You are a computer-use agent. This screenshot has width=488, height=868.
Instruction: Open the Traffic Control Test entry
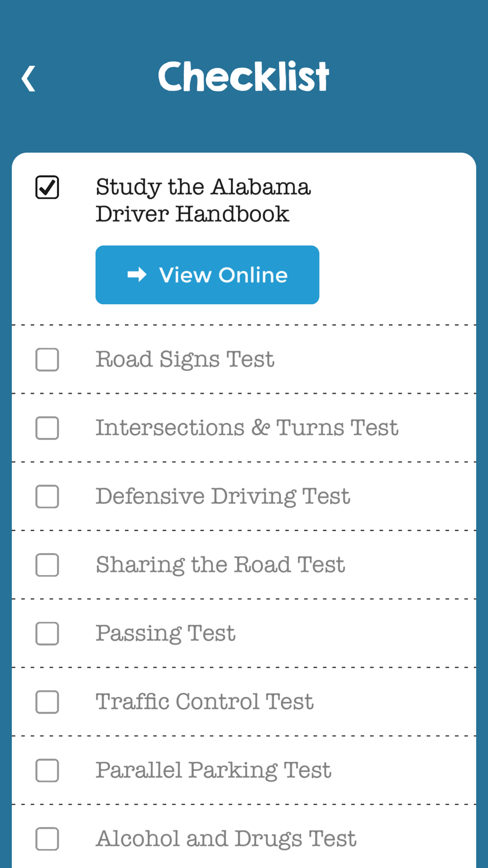coord(204,702)
